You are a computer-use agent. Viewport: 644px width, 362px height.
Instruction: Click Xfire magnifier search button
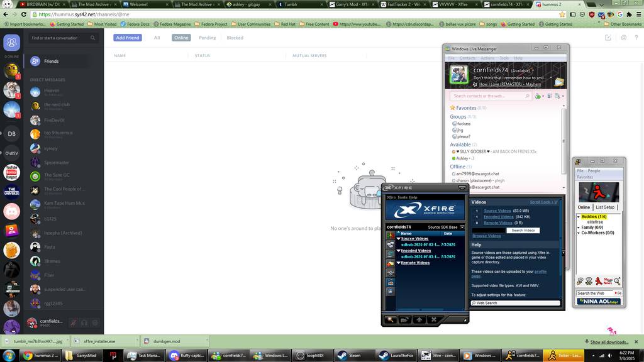tap(391, 320)
